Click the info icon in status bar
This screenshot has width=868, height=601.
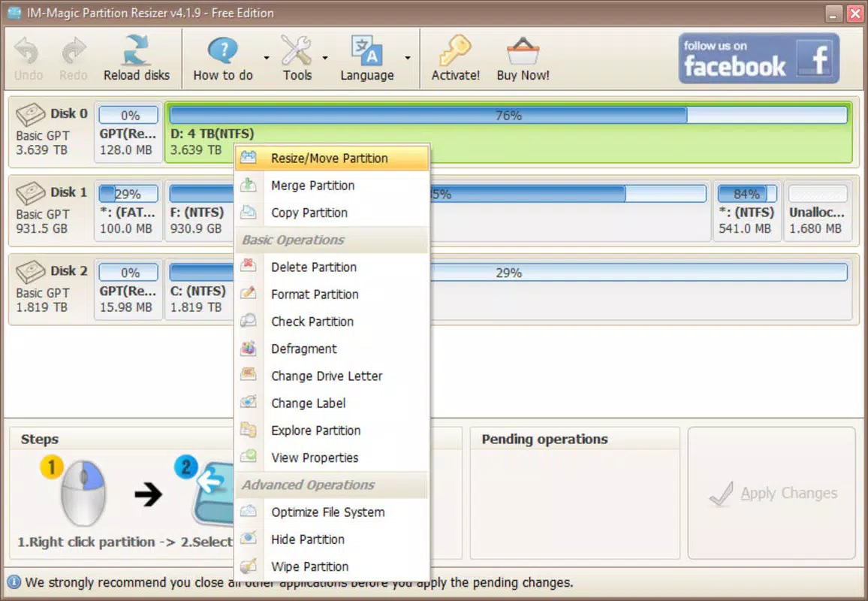(14, 582)
